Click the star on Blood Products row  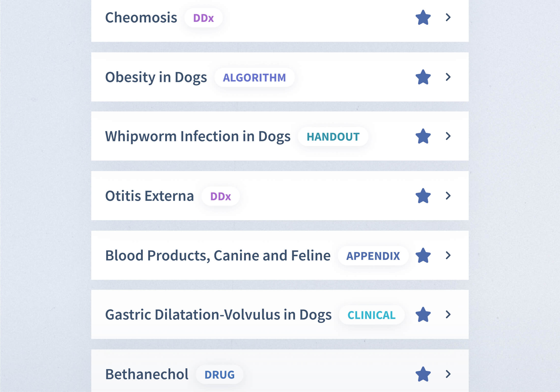tap(423, 255)
